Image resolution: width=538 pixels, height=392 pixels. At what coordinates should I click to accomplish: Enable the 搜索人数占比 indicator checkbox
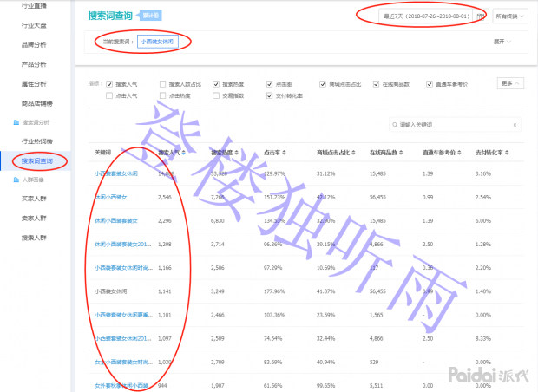[x=162, y=84]
